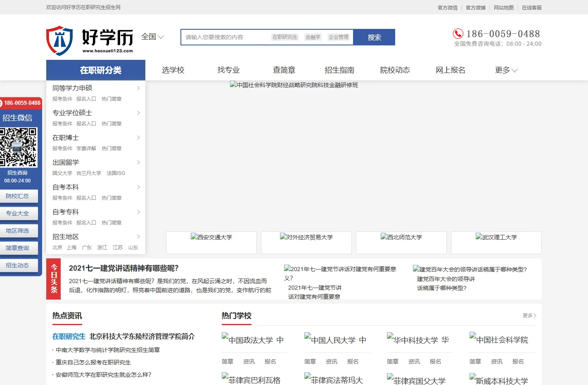Expand the 自考本科 category arrow

click(138, 187)
